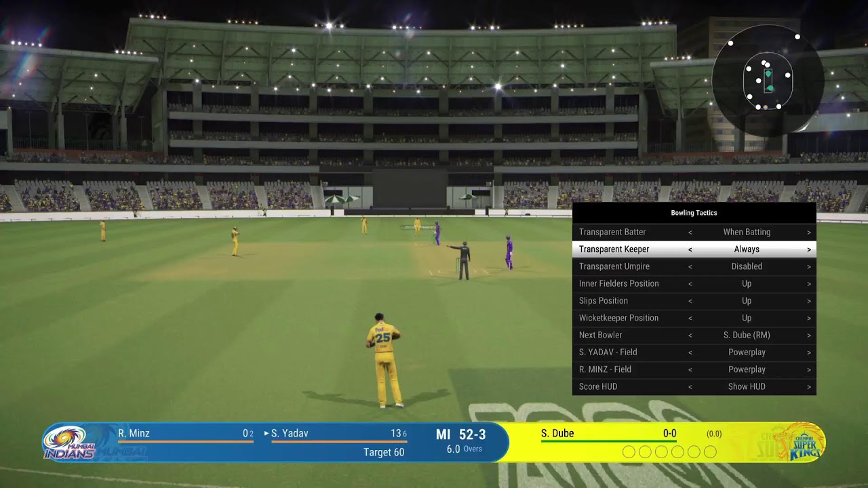Click right arrow for Slips Position
The height and width of the screenshot is (488, 868).
tap(809, 300)
